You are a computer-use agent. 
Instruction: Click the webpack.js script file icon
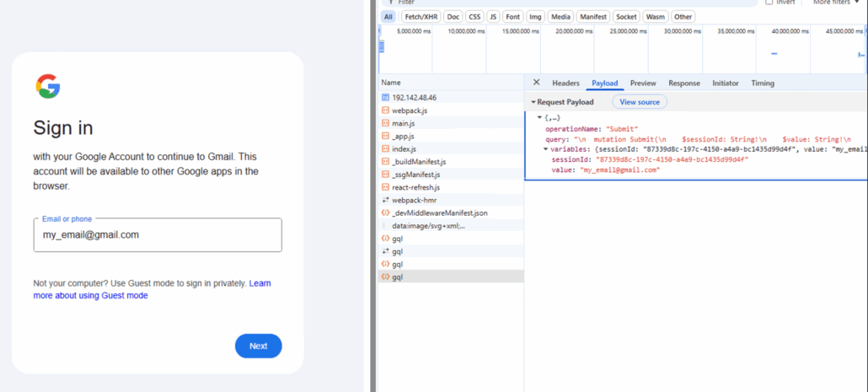385,110
